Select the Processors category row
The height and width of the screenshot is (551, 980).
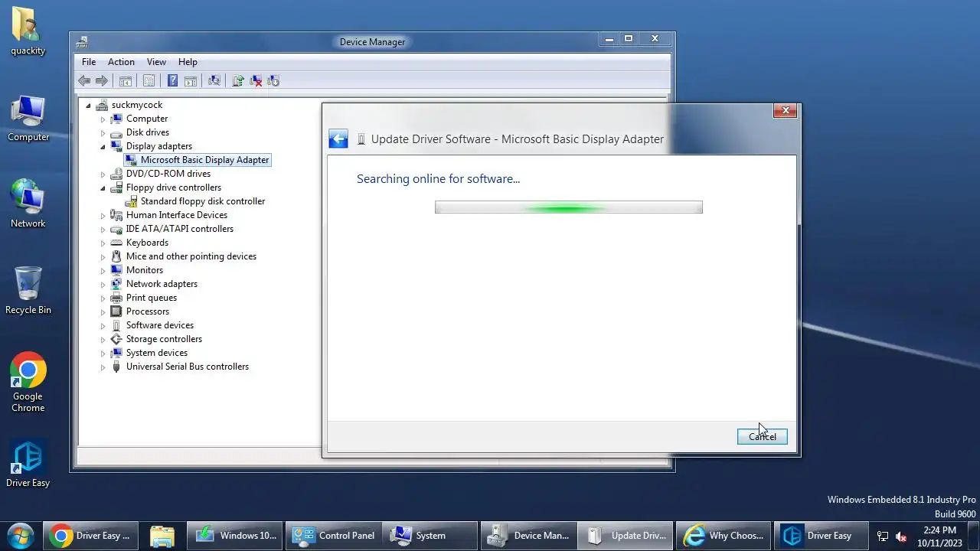coord(148,311)
